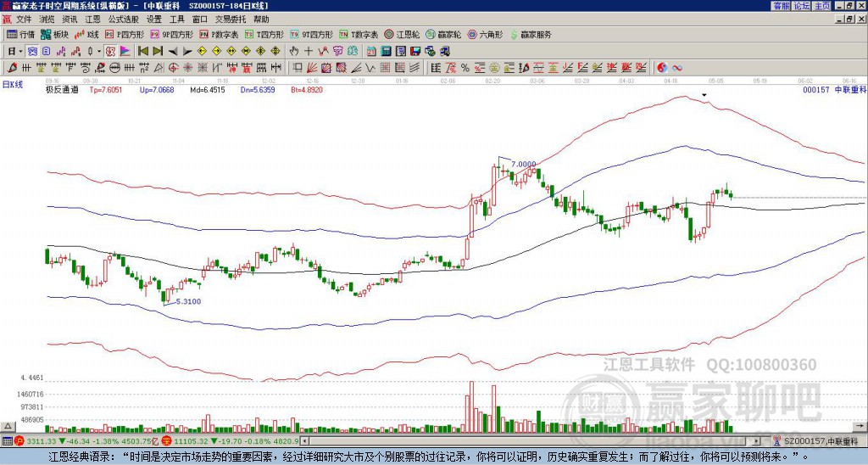Click the yin-yang taiji icon
The height and width of the screenshot is (465, 868).
[x=662, y=68]
